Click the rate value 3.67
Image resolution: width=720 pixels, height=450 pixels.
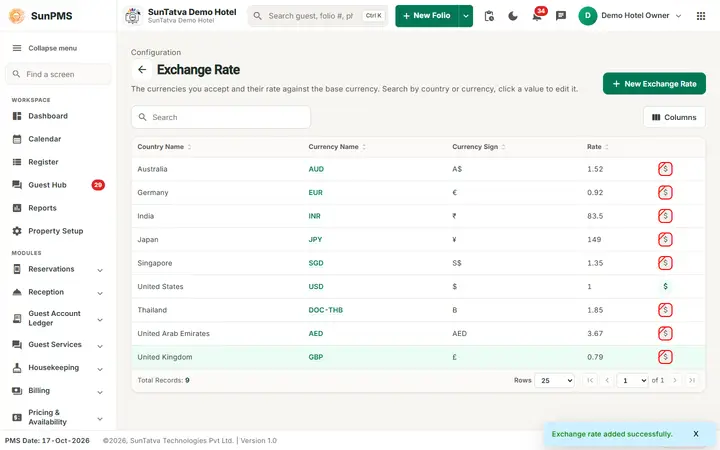(595, 333)
